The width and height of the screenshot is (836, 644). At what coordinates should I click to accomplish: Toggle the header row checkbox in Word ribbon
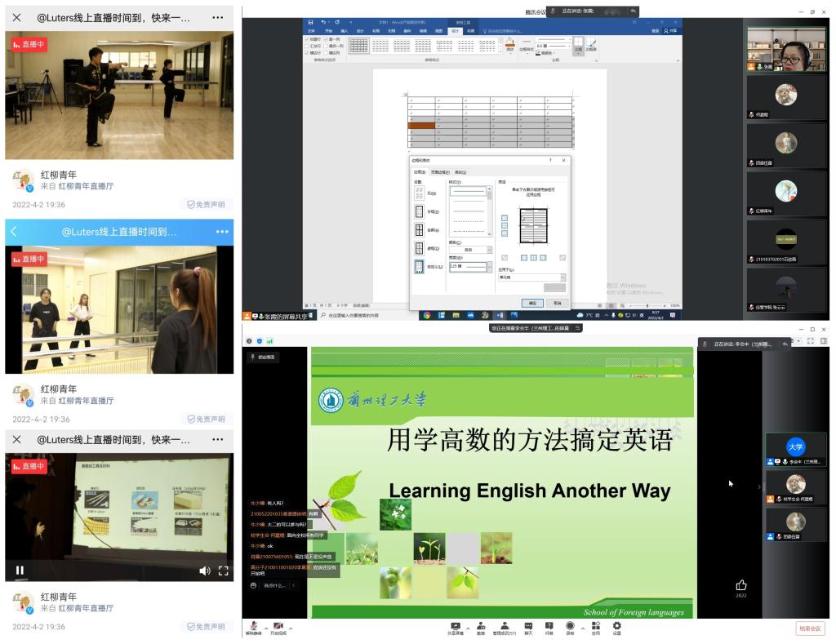click(307, 39)
